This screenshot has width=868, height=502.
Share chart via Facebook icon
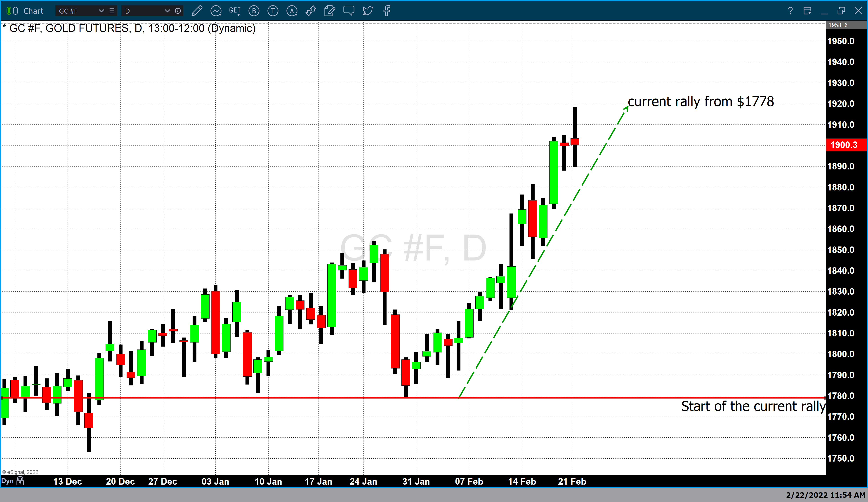point(387,11)
